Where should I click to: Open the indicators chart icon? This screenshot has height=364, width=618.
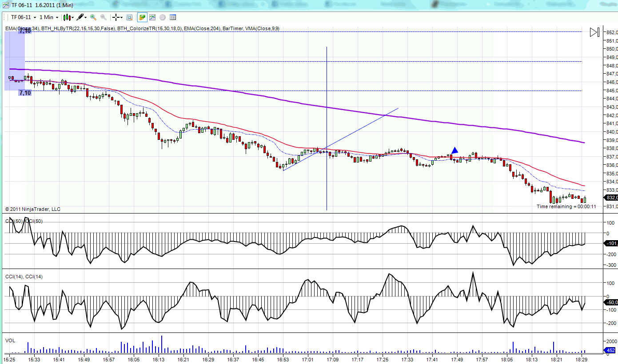tap(152, 17)
